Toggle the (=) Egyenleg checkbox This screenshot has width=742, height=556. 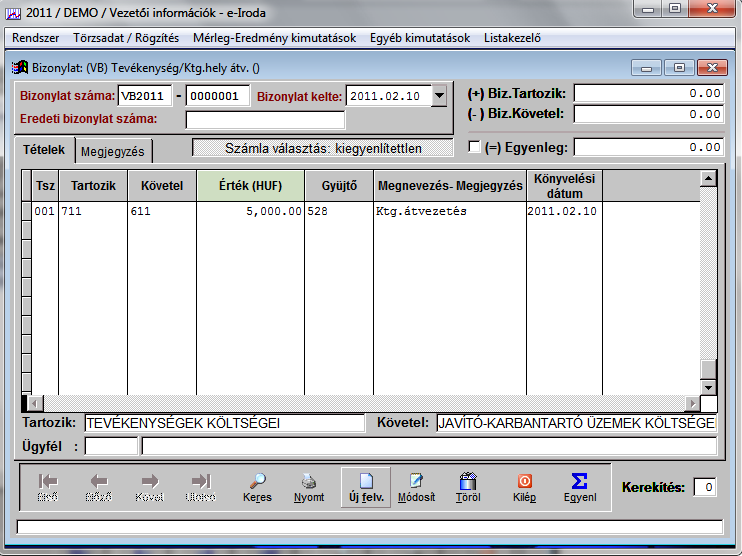[x=475, y=148]
